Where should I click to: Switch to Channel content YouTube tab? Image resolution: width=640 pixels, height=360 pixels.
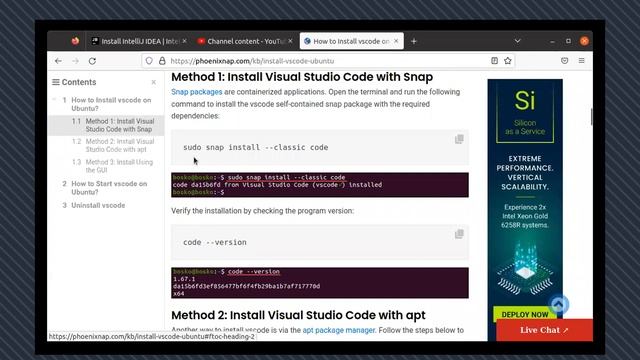click(244, 41)
